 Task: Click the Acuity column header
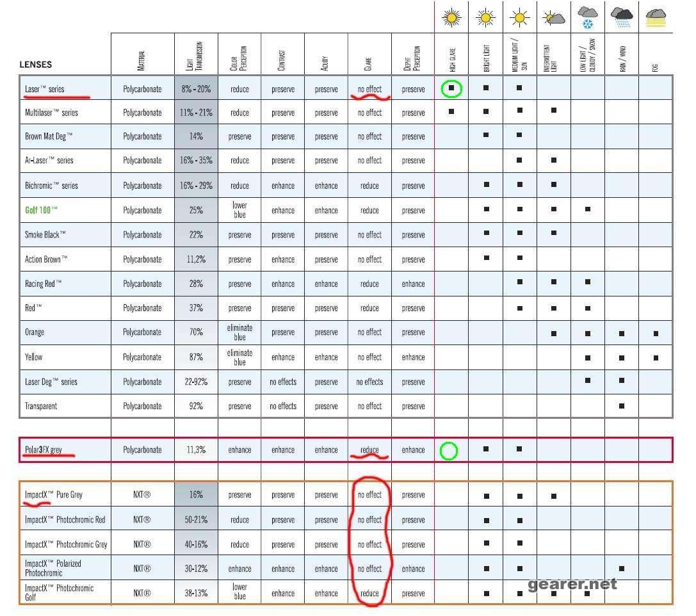coord(325,63)
